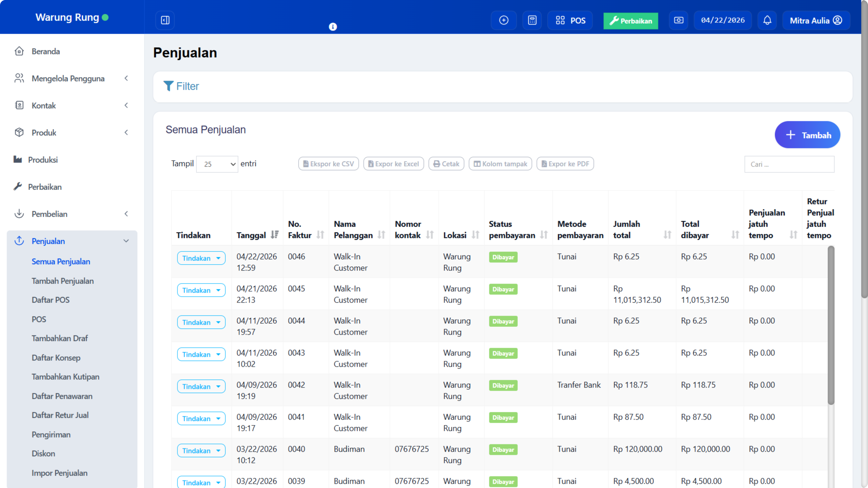
Task: Click the small info icon under header
Action: [333, 27]
